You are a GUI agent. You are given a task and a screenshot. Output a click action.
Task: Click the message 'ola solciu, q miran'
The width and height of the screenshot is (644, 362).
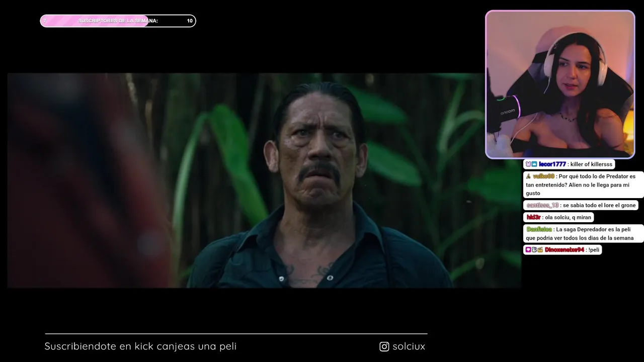pos(568,218)
